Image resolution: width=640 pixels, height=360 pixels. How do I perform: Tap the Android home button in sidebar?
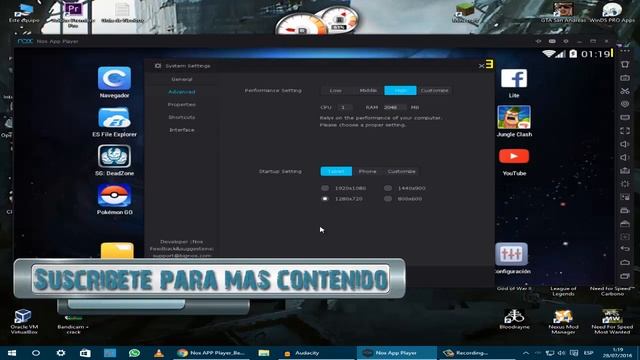pos(624,262)
